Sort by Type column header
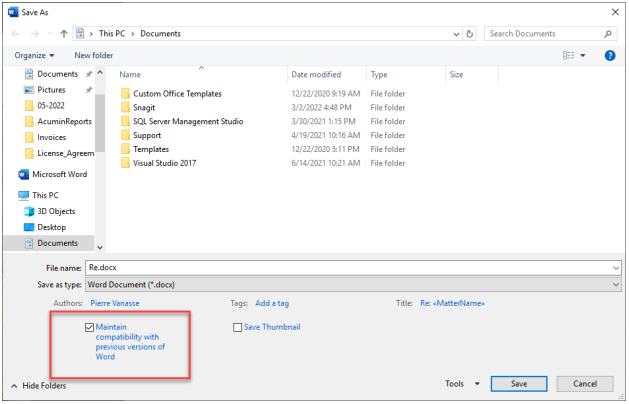Screen dimensions: 629x404 click(379, 75)
